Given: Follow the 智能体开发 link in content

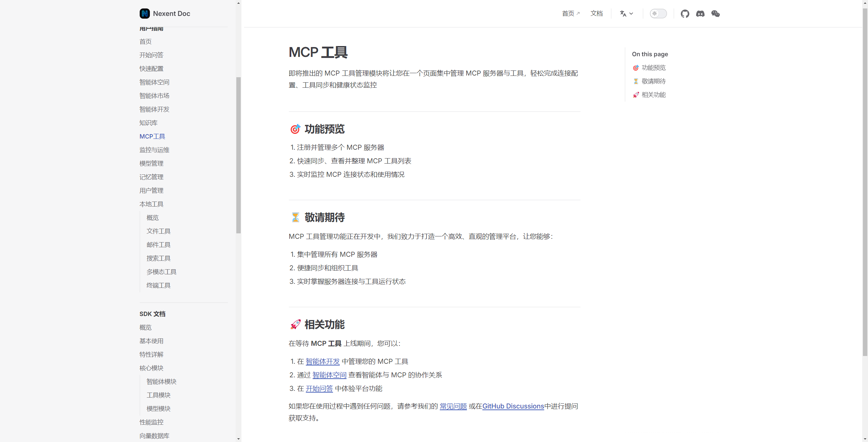Looking at the screenshot, I should [322, 361].
